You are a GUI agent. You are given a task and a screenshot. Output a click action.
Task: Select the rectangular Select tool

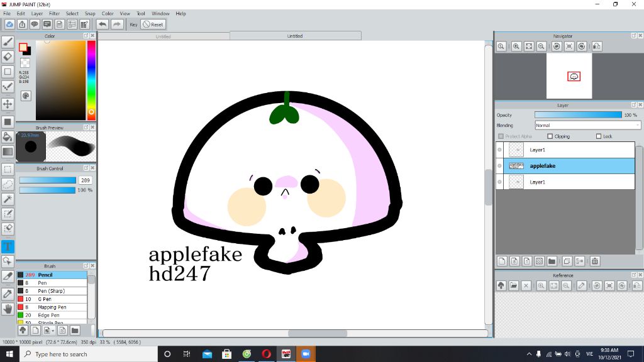click(x=8, y=169)
